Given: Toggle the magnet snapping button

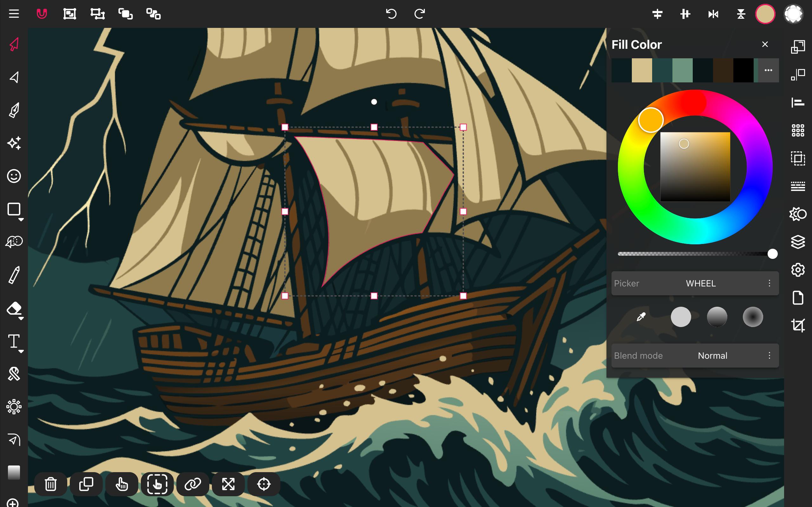Looking at the screenshot, I should (x=42, y=14).
